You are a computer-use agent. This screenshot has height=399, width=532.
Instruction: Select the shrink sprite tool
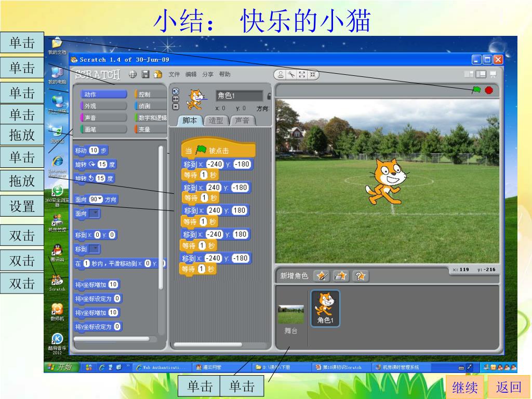pyautogui.click(x=312, y=75)
